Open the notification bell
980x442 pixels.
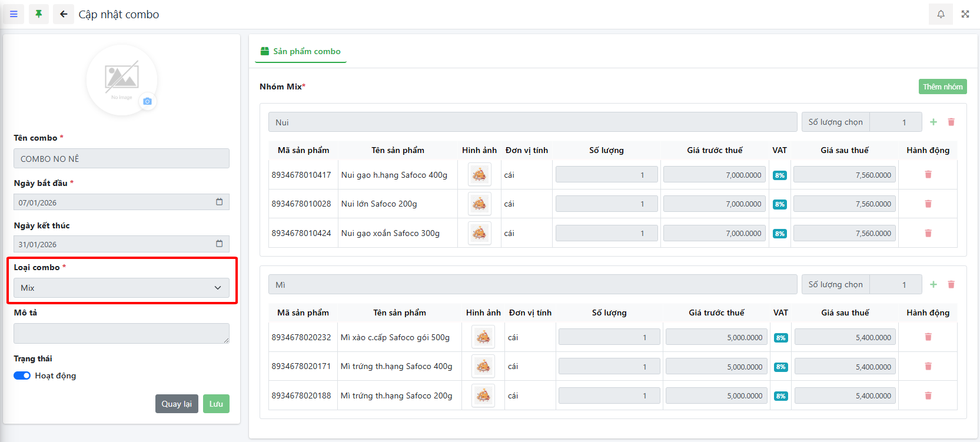click(941, 14)
